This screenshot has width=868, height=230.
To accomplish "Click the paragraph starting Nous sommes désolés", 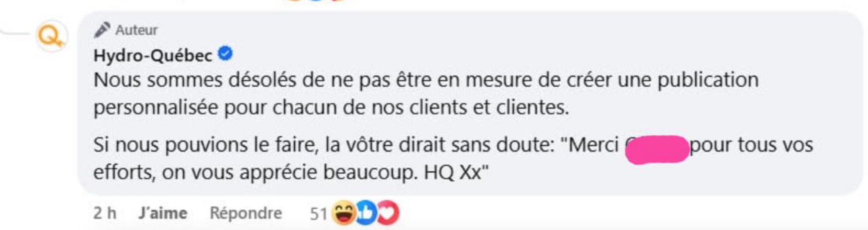I will pos(426,93).
